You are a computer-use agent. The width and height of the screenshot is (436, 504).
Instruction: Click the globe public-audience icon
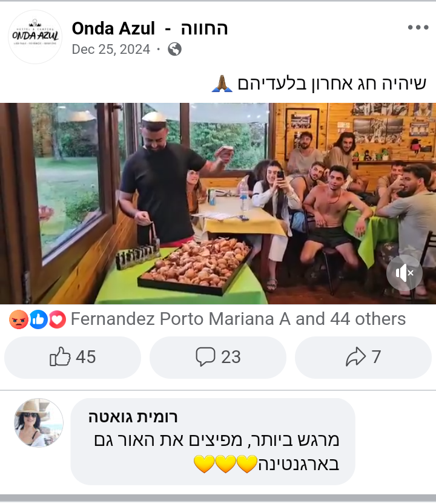[174, 49]
